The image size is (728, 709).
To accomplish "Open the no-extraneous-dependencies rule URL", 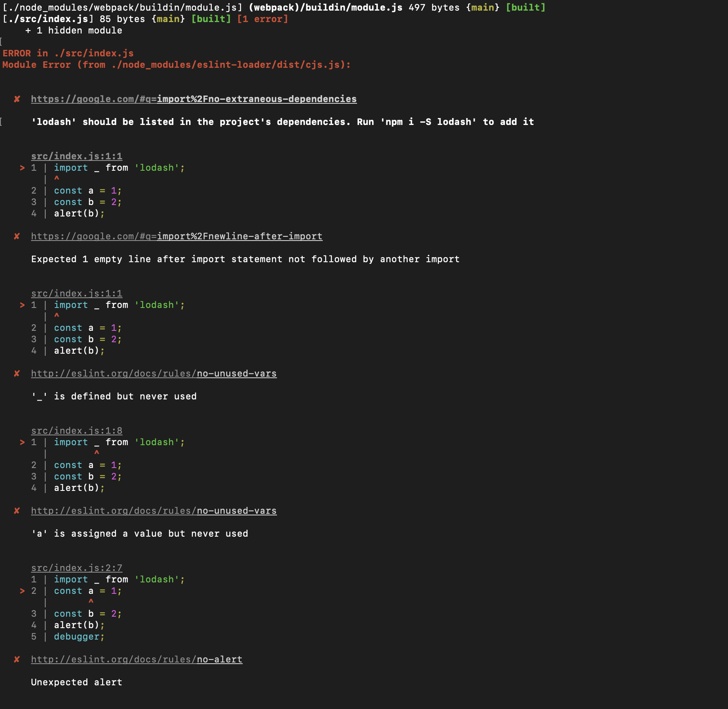I will 194,99.
